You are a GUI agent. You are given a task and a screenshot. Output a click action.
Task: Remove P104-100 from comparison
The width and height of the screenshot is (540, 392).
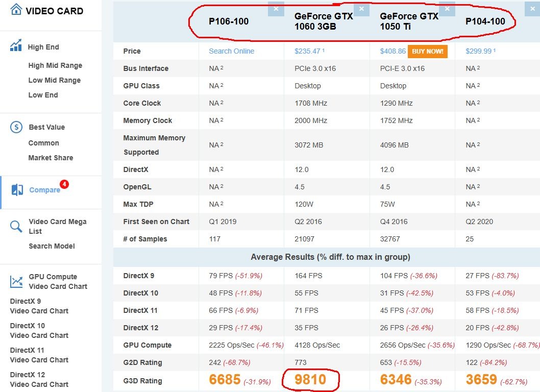532,9
